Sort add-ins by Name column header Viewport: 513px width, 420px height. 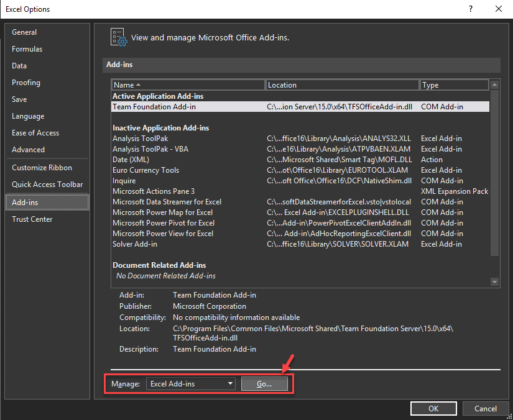[x=188, y=85]
